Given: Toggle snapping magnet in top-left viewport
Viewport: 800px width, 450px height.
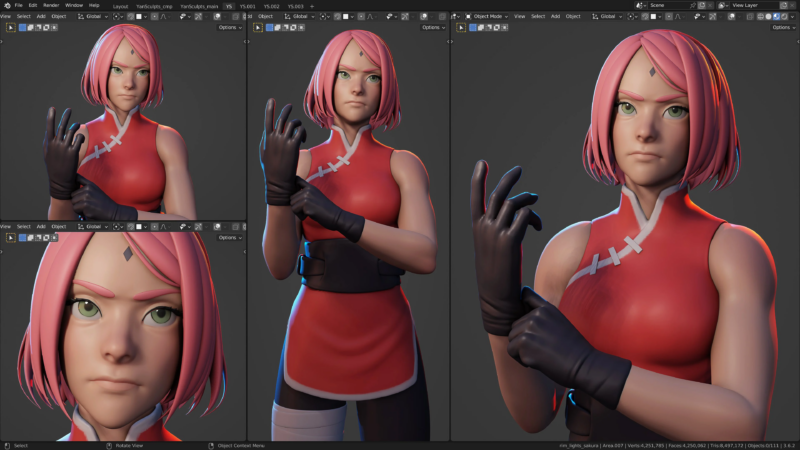Looking at the screenshot, I should [x=131, y=16].
